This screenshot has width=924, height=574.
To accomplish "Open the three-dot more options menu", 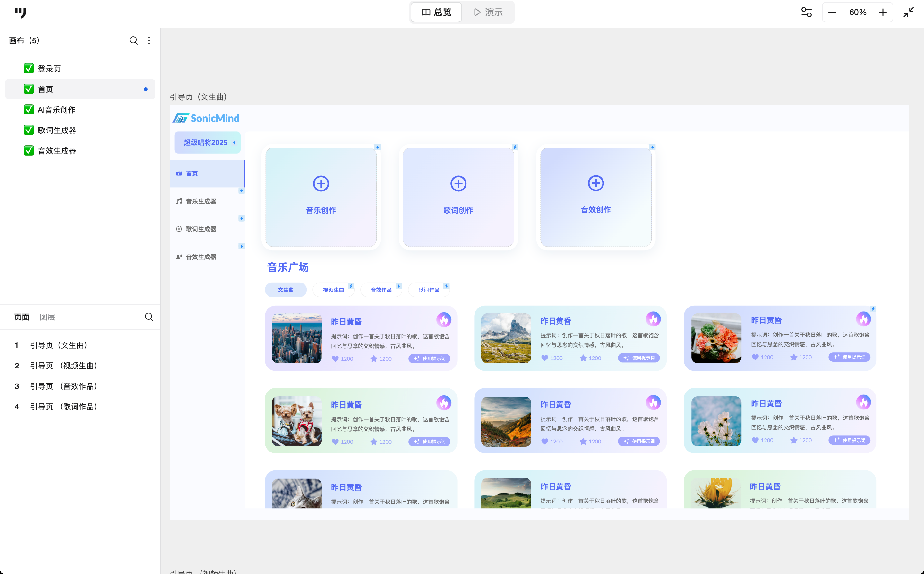I will 149,40.
